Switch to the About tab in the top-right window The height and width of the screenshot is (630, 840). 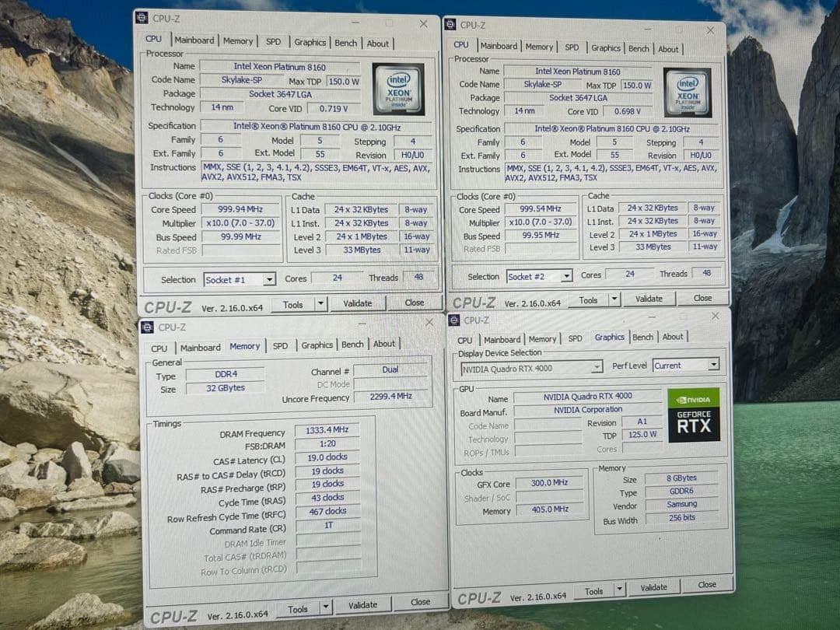tap(668, 48)
